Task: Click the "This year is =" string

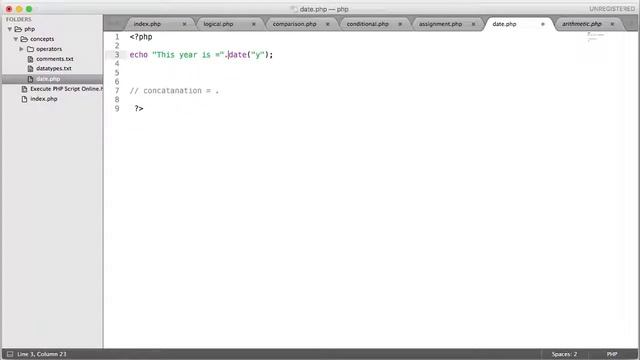Action: (188, 55)
